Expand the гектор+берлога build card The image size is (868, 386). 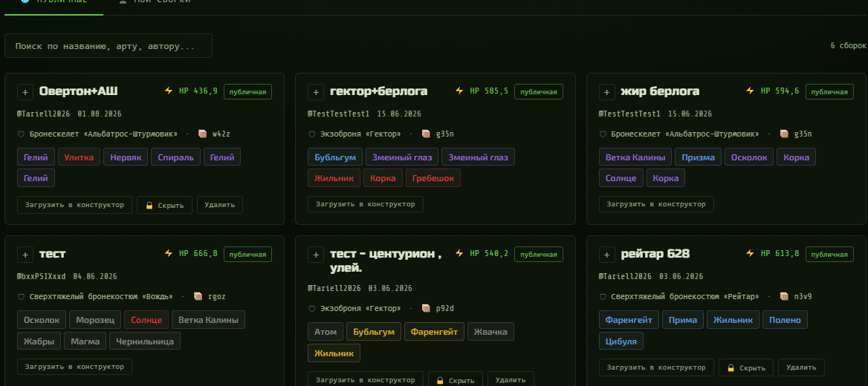click(316, 92)
